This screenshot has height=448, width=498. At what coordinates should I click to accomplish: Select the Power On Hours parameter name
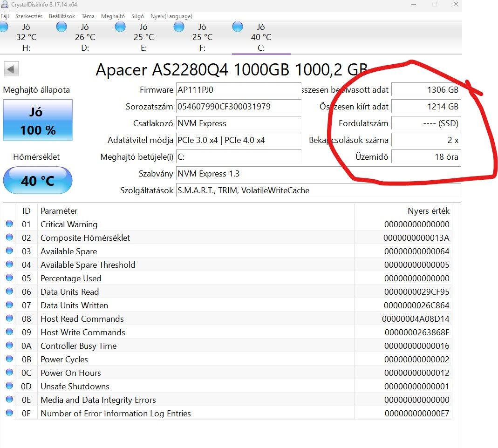coord(71,373)
